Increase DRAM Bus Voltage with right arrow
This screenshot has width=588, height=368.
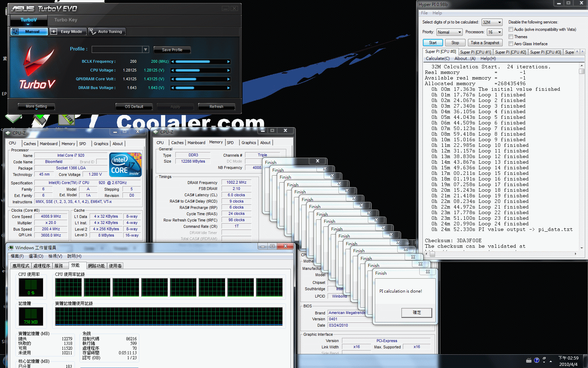click(x=229, y=88)
